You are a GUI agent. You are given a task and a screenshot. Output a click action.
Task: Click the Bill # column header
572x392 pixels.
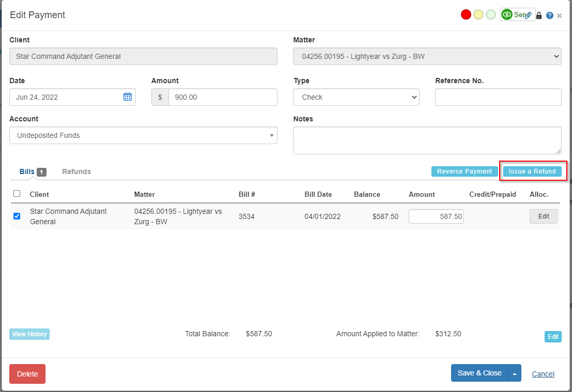[247, 194]
